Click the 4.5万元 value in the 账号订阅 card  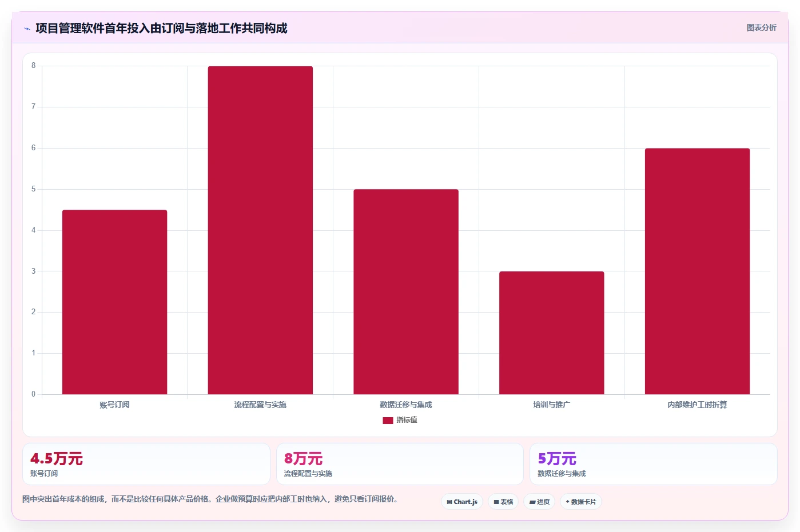57,459
